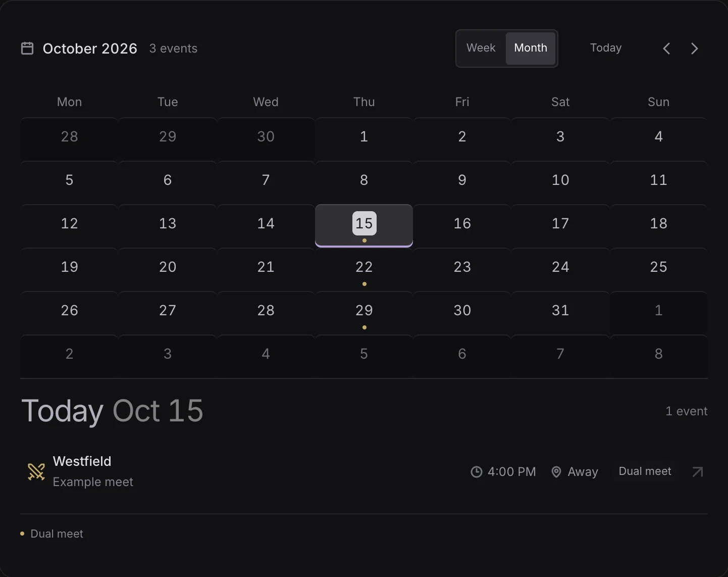This screenshot has height=577, width=728.
Task: Click the calendar icon beside October 2026
Action: (27, 49)
